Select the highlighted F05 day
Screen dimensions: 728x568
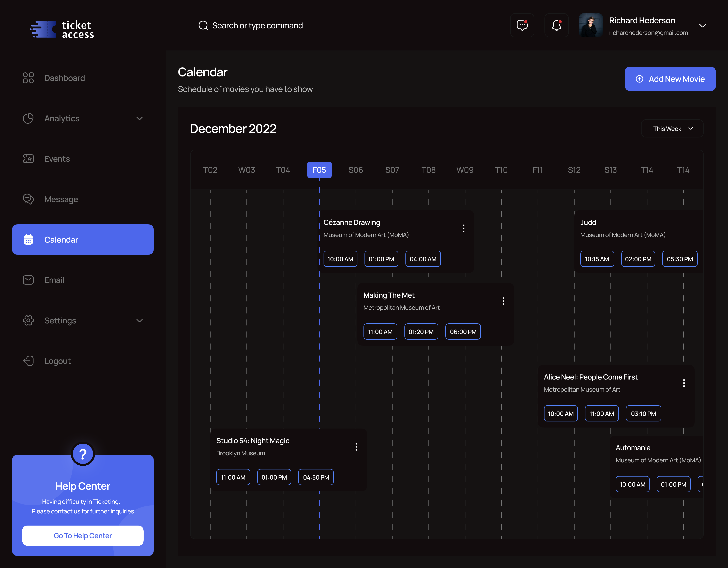coord(319,170)
